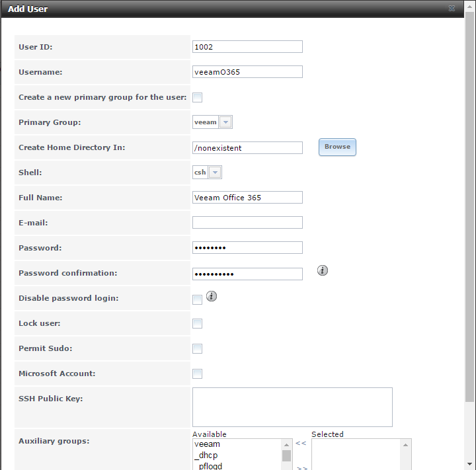Click the Password confirmation field
Viewport: 476px width, 470px height.
point(247,274)
